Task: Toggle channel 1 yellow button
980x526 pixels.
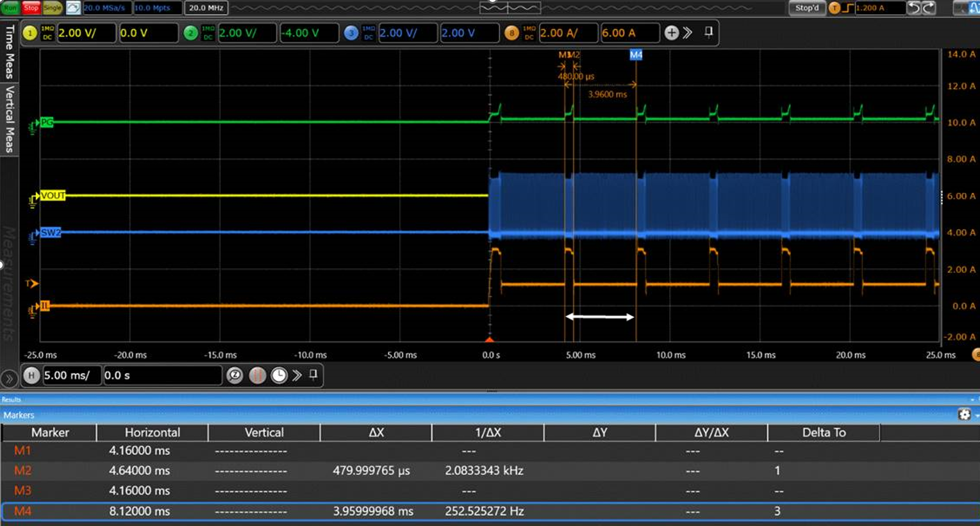Action: click(29, 33)
